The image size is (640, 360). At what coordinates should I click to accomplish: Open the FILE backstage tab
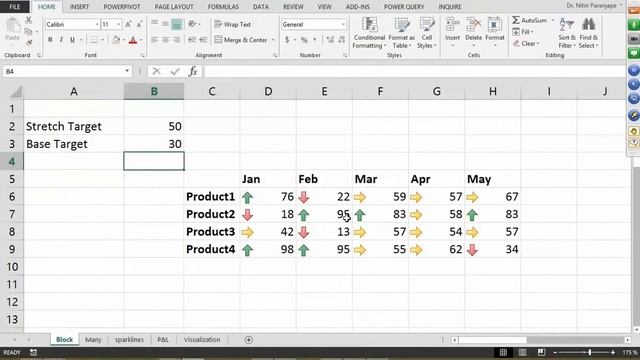coord(14,7)
